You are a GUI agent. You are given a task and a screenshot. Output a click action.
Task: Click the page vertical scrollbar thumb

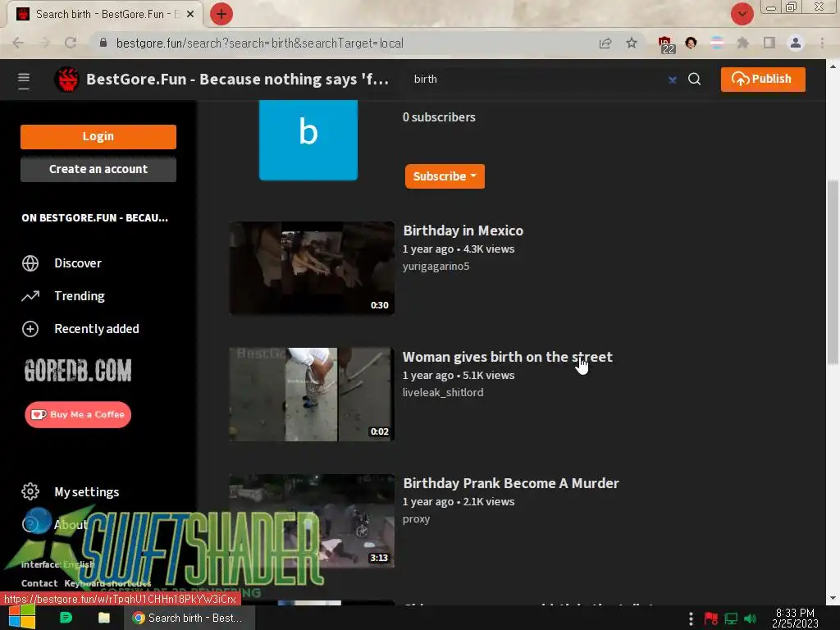click(833, 272)
